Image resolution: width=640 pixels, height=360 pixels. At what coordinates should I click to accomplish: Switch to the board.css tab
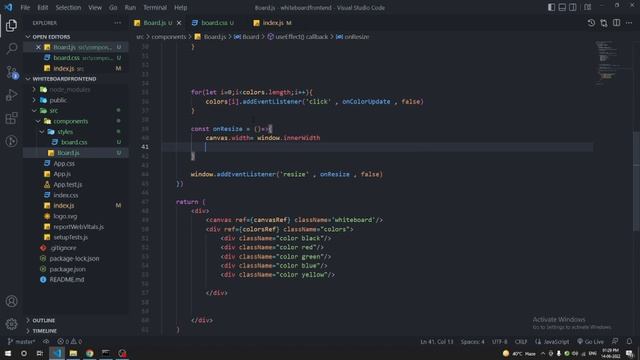(x=213, y=23)
